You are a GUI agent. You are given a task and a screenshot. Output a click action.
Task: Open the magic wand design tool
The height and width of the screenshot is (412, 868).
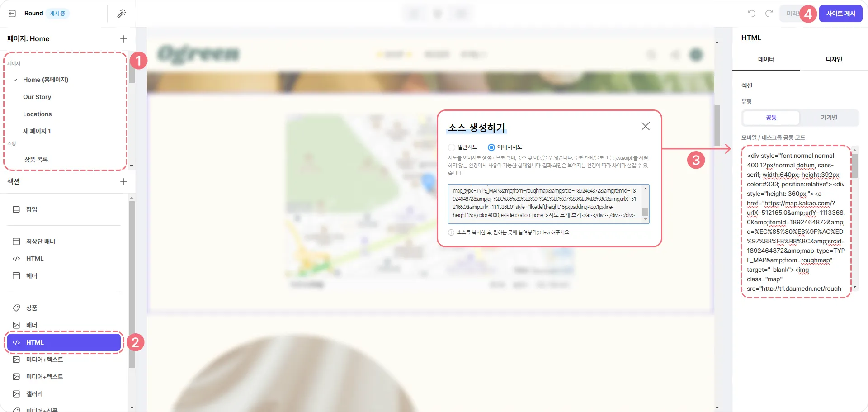[122, 14]
